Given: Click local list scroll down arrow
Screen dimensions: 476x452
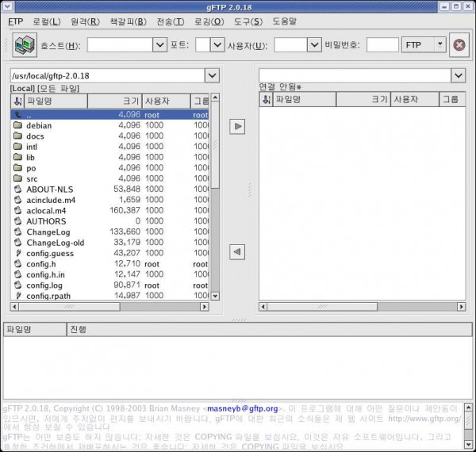Looking at the screenshot, I should tap(215, 296).
